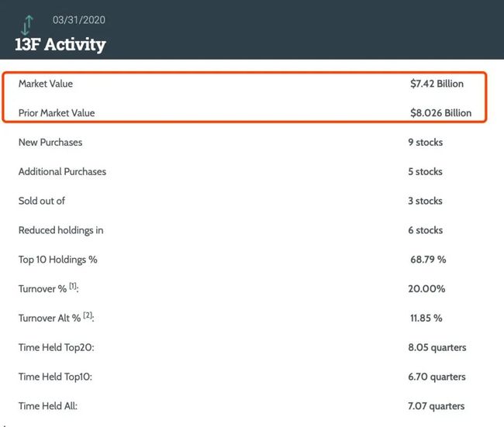This screenshot has width=504, height=427.
Task: Click the 13F Activity heading
Action: tap(60, 44)
